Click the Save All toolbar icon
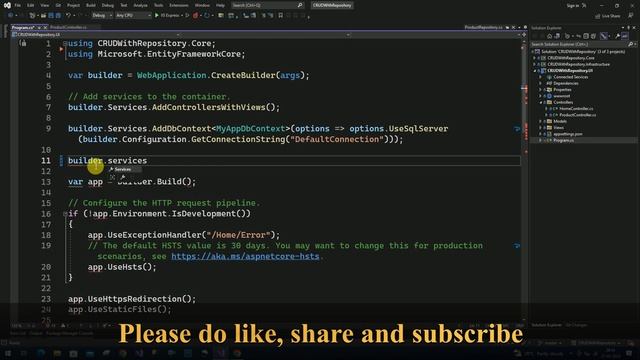 (x=58, y=16)
